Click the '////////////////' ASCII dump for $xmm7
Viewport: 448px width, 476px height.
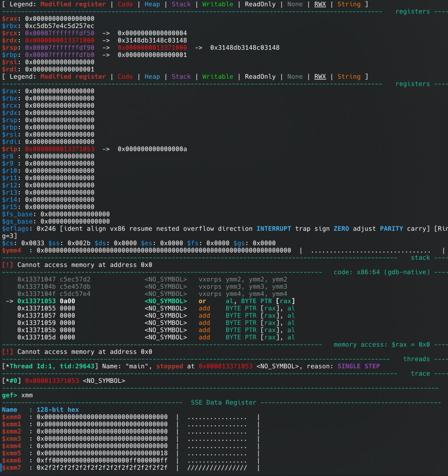[217, 468]
